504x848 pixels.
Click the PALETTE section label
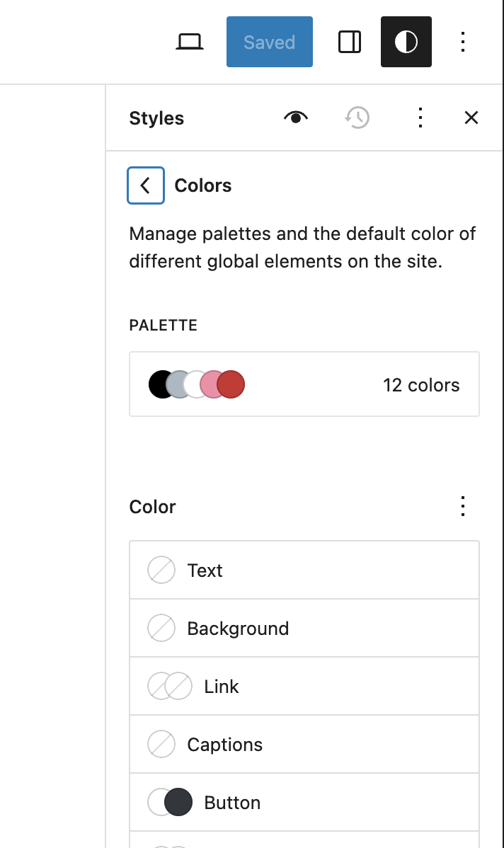click(163, 325)
